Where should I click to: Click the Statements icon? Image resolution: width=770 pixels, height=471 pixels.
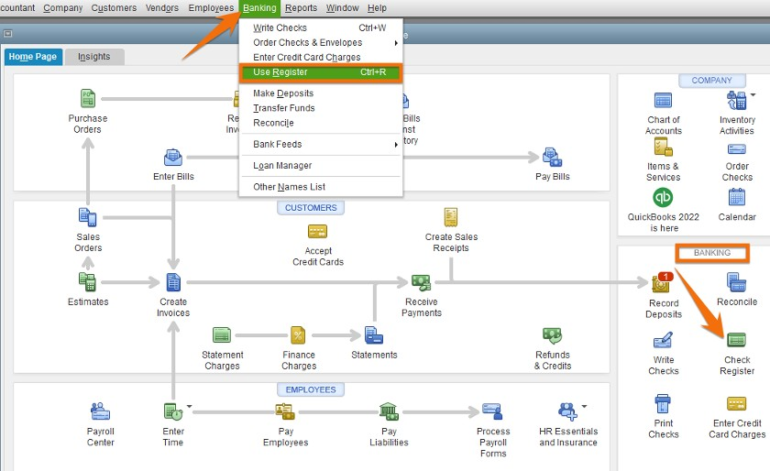tap(374, 335)
